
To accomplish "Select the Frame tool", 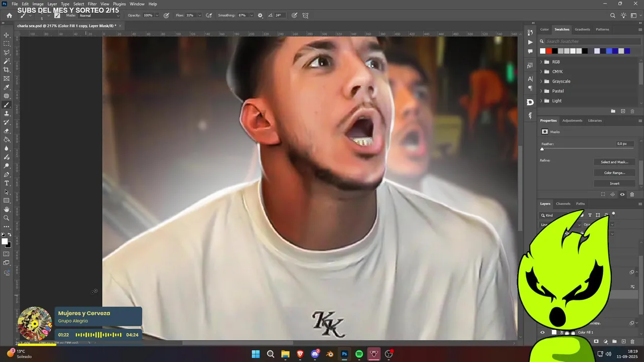I will pos(7,78).
